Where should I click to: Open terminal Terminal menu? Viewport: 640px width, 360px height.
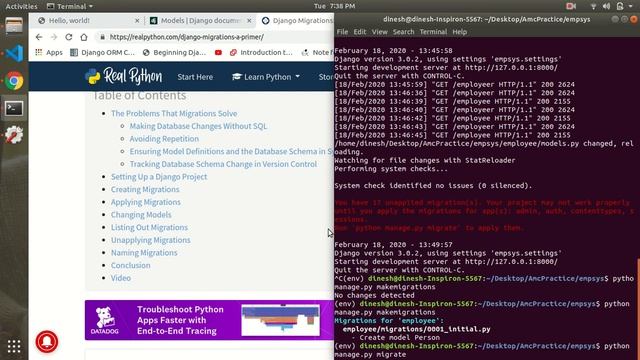tap(433, 32)
